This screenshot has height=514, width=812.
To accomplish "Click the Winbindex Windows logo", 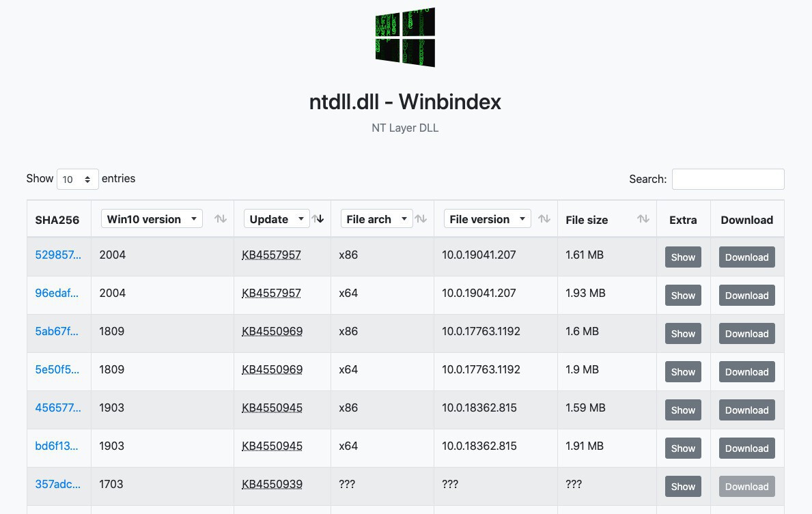I will tap(405, 38).
